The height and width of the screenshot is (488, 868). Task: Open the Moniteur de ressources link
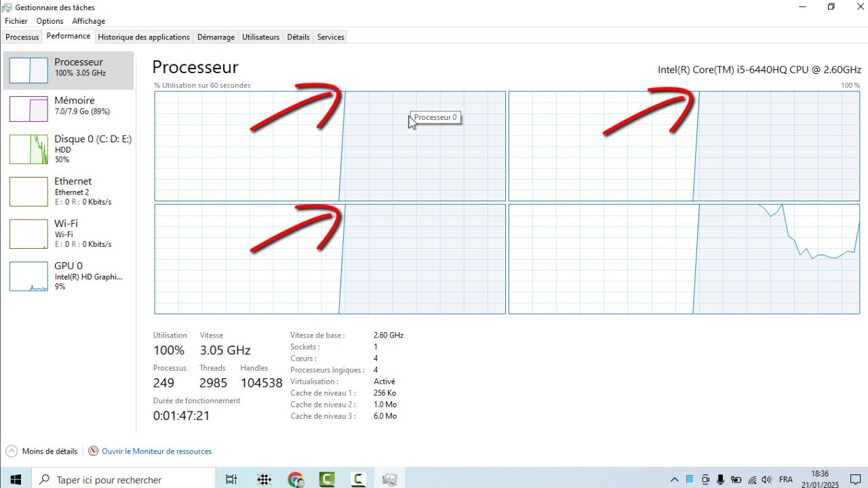click(157, 451)
